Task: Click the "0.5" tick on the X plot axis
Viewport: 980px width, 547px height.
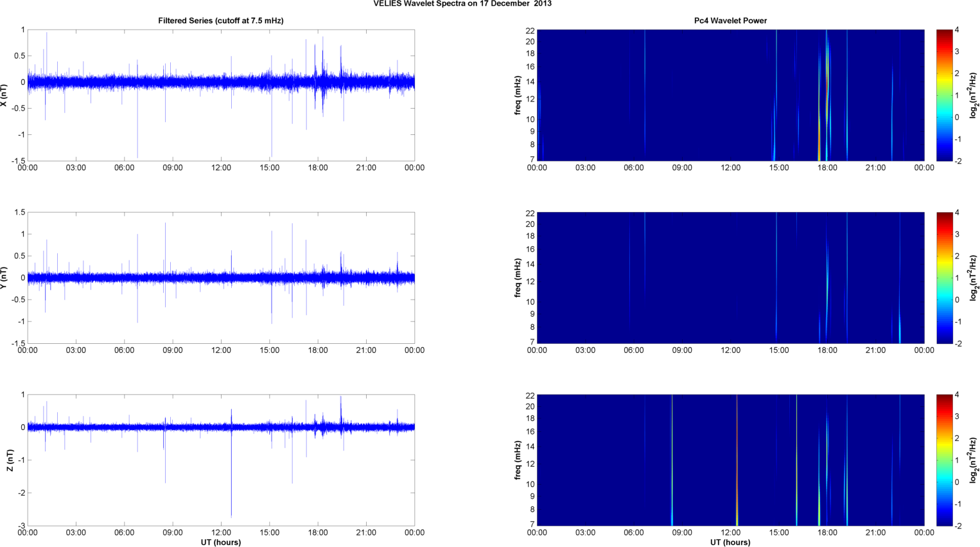Action: click(19, 56)
